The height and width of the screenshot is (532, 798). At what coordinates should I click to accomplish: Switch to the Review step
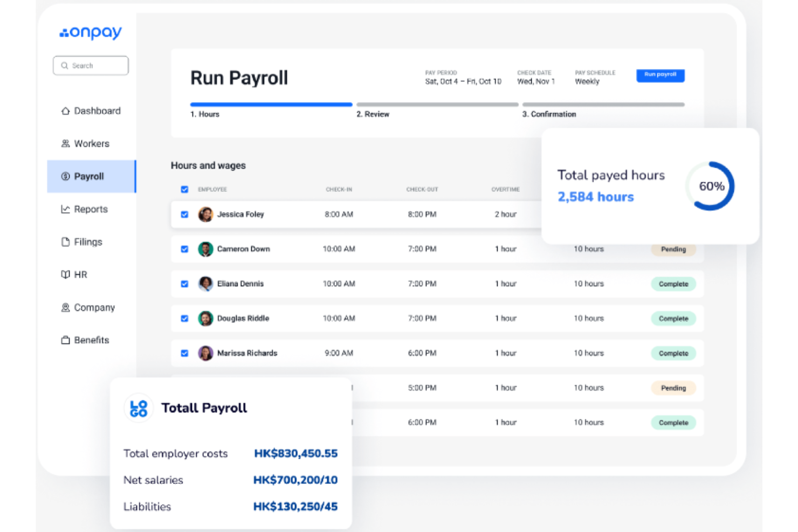tap(373, 114)
